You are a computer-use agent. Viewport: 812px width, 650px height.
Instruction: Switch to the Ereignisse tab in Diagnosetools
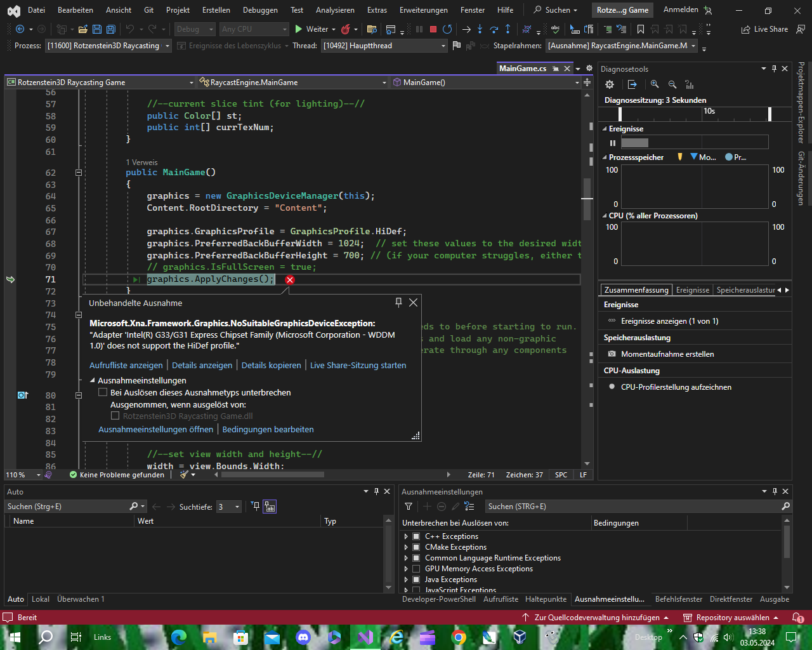(x=692, y=289)
